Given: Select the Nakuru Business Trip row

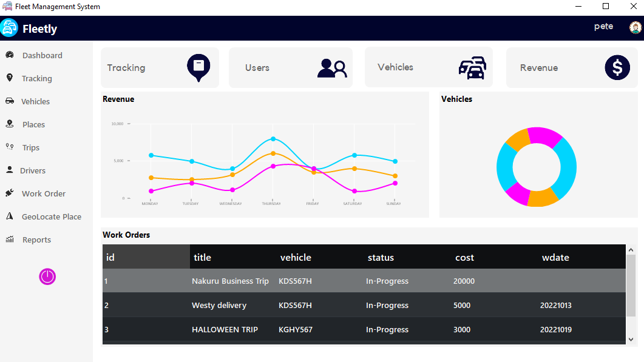Looking at the screenshot, I should click(231, 281).
